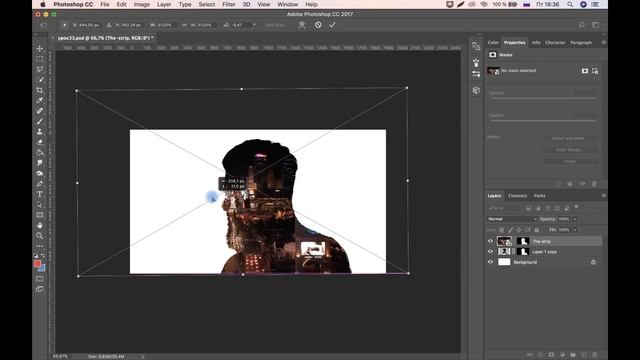Open the Fill dropdown arrow
The width and height of the screenshot is (640, 360).
point(575,230)
